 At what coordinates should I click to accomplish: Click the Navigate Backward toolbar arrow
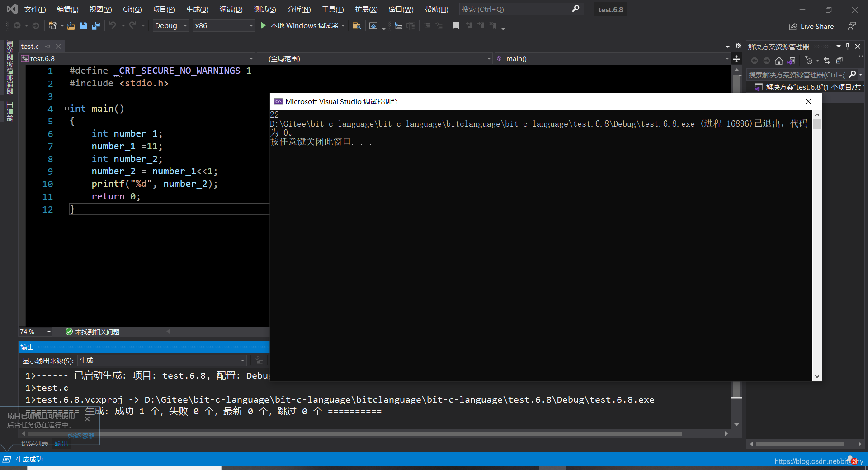[x=17, y=26]
